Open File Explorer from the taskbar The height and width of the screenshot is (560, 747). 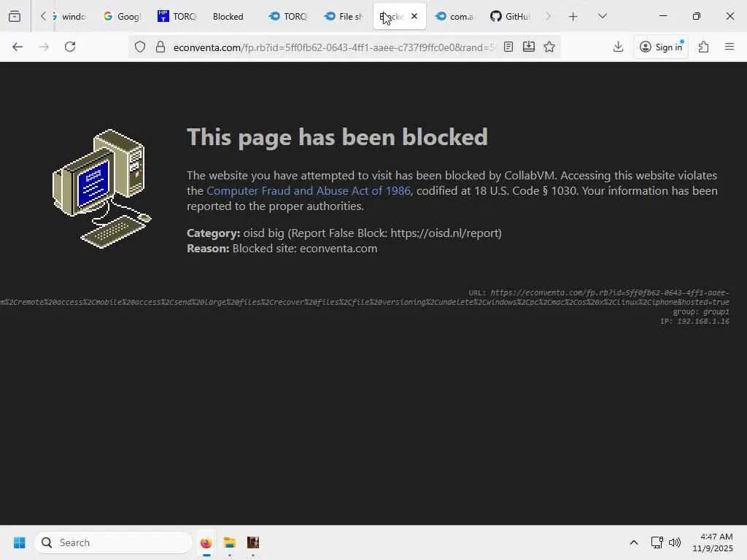click(230, 542)
